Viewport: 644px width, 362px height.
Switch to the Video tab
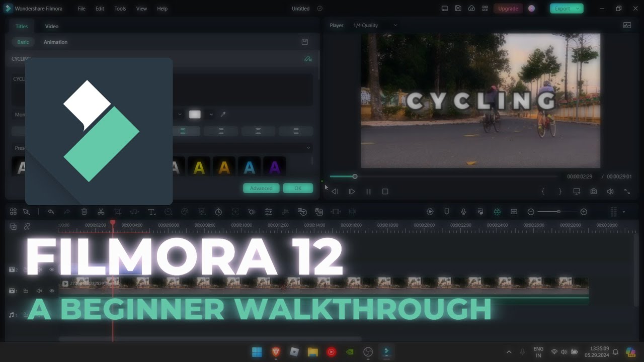pyautogui.click(x=51, y=26)
